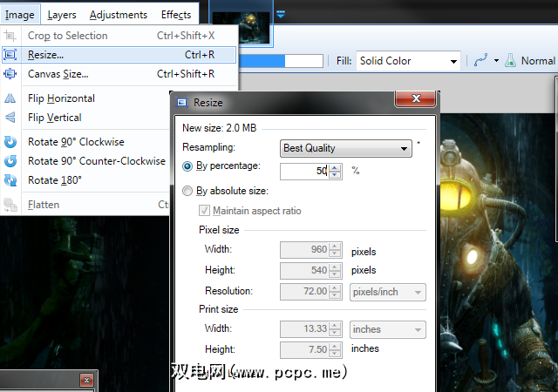Click the print Height 7.50 field

point(304,350)
